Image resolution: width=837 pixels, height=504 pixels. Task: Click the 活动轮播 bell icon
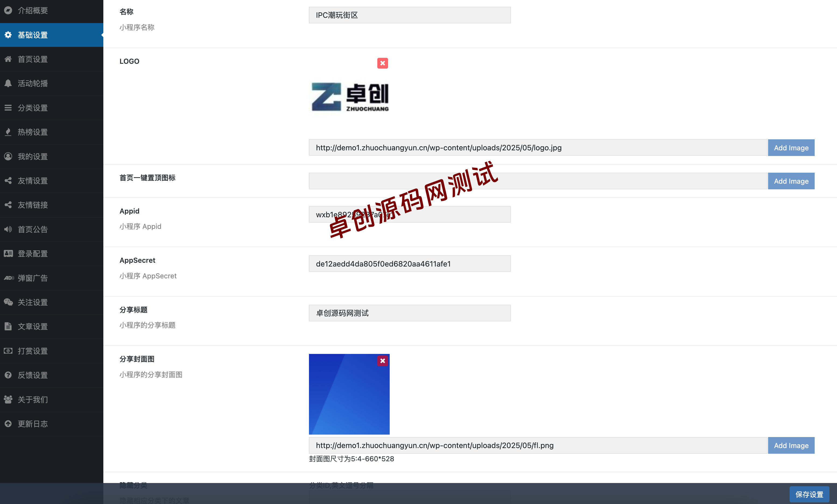tap(8, 83)
